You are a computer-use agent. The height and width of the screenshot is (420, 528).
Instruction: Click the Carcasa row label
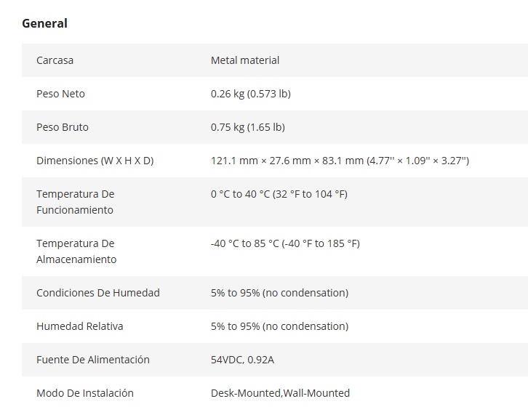pos(55,60)
